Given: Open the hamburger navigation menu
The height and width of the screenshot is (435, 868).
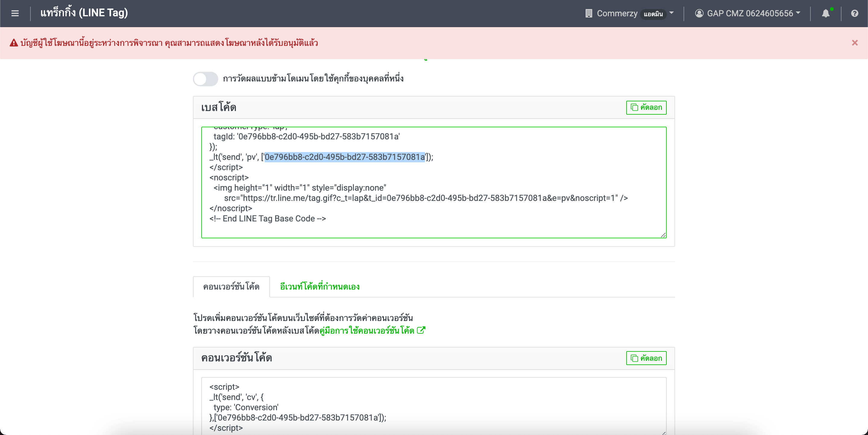Looking at the screenshot, I should pyautogui.click(x=15, y=14).
